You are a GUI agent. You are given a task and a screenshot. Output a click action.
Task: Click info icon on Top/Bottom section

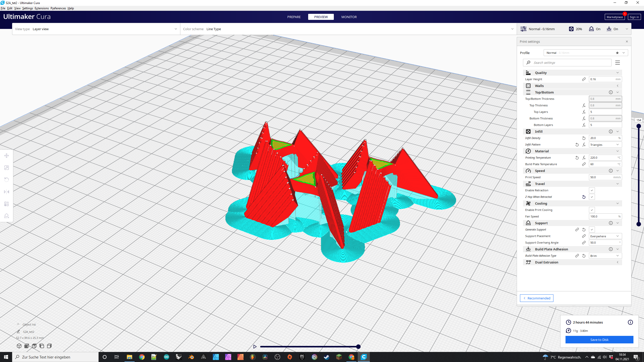pyautogui.click(x=611, y=92)
